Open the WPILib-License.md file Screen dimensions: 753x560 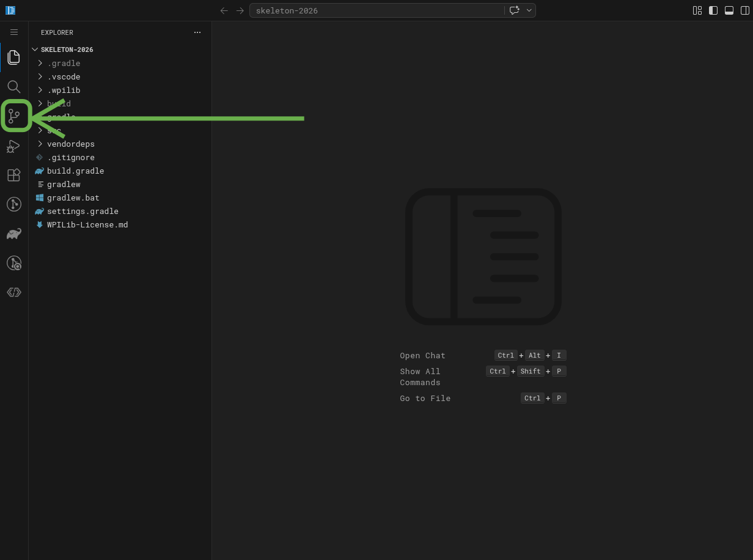[x=120, y=224]
